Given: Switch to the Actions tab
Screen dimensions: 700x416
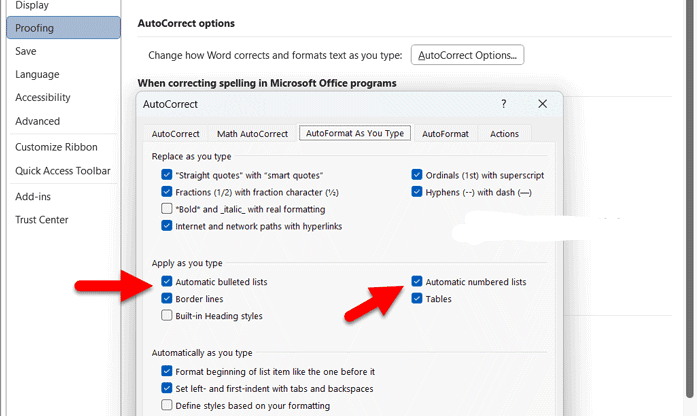Looking at the screenshot, I should (504, 133).
